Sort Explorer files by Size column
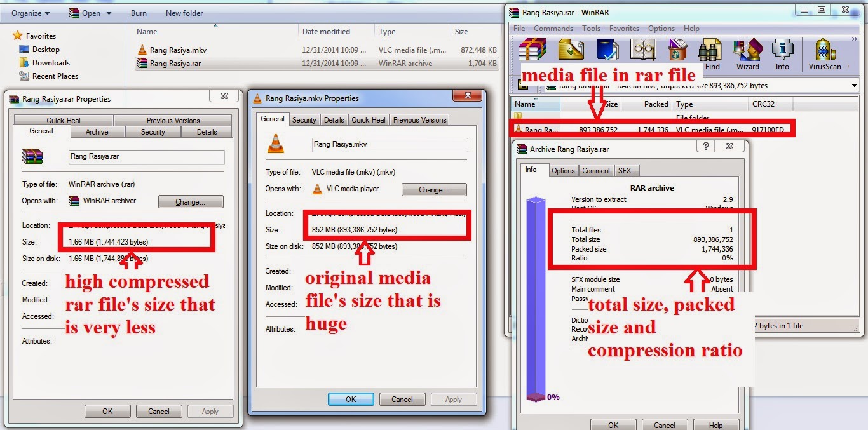The height and width of the screenshot is (430, 868). click(475, 31)
